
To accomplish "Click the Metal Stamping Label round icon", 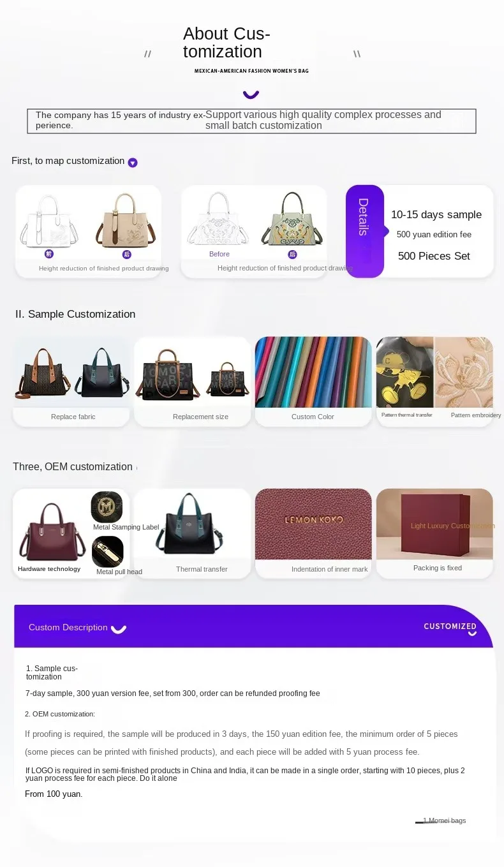I will coord(107,507).
